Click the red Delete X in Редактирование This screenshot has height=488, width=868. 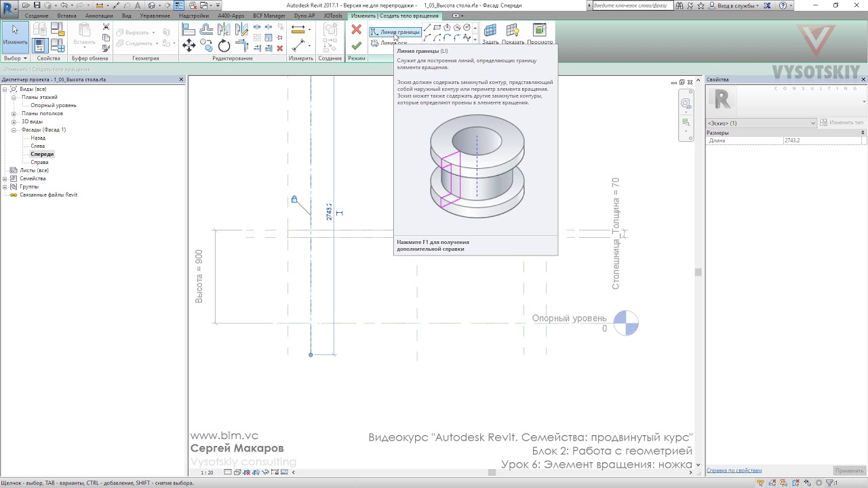[x=280, y=48]
